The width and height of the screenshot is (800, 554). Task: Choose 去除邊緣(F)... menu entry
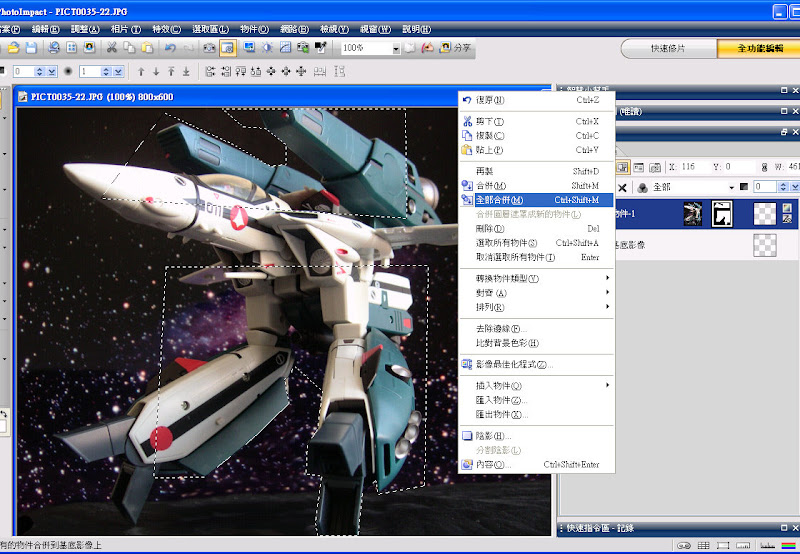(x=536, y=329)
